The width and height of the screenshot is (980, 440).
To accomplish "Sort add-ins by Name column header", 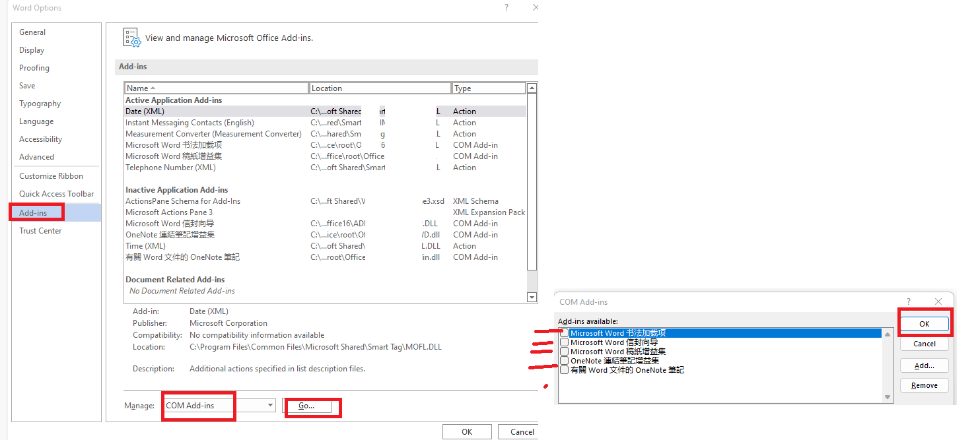I will coord(217,88).
